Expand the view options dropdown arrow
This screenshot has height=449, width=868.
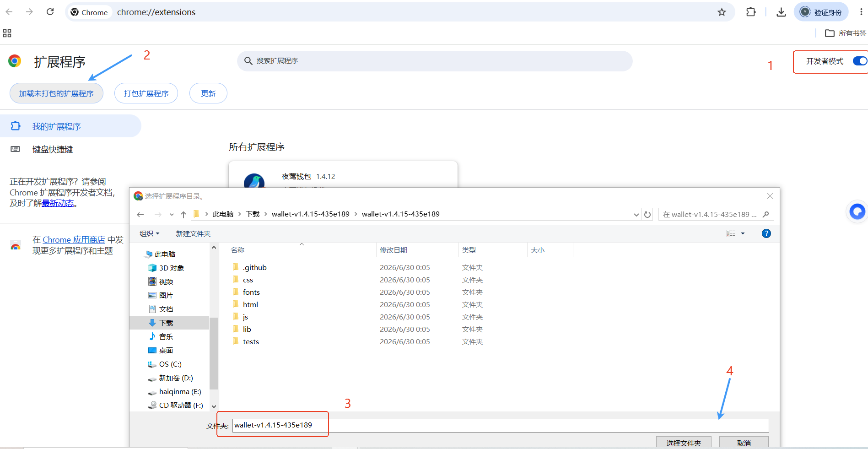(743, 233)
